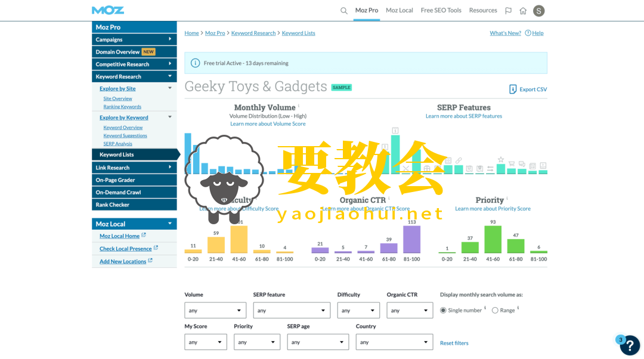Screen dimensions: 644x359
Task: Click the info icon beside Range option
Action: click(518, 308)
